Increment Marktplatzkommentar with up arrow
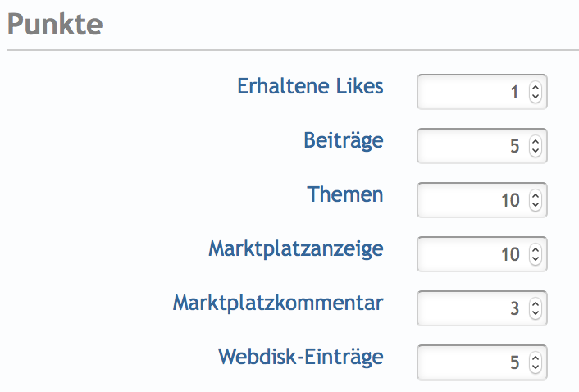The height and width of the screenshot is (392, 579). click(536, 303)
